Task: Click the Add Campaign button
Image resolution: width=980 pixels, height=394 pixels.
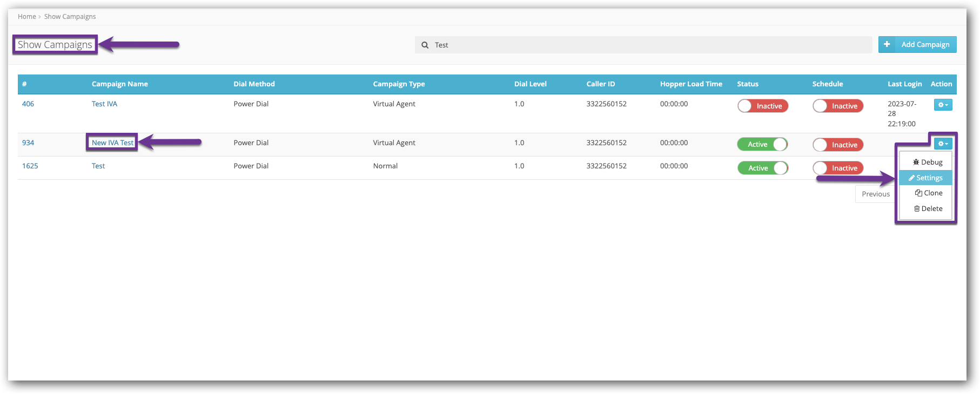Action: (x=924, y=44)
